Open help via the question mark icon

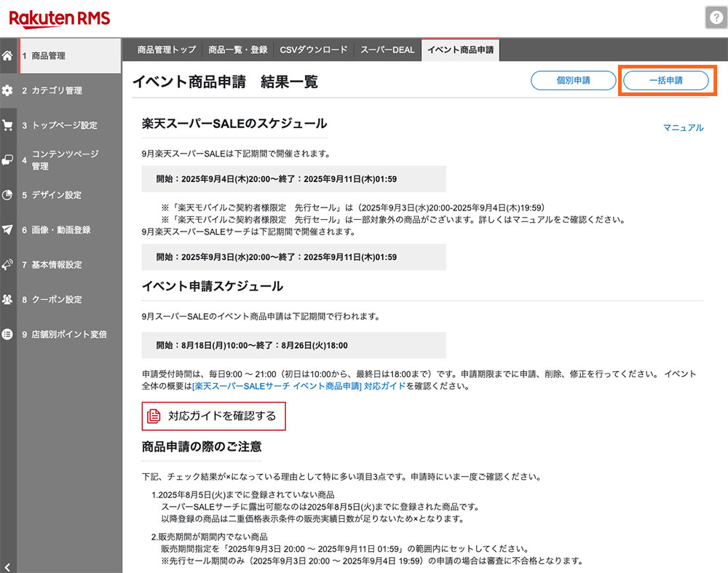[716, 17]
